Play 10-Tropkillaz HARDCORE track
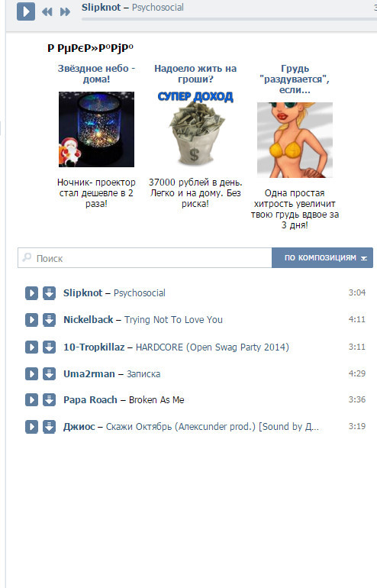This screenshot has height=588, width=377. (31, 347)
